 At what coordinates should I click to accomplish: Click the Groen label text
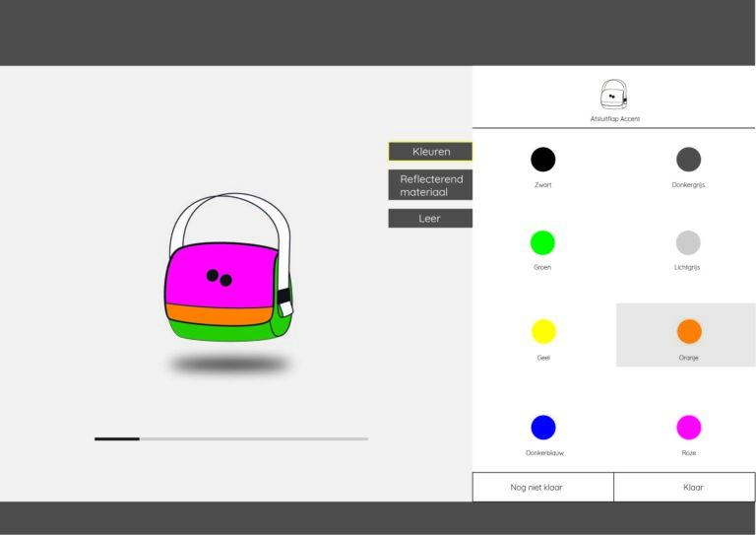[542, 267]
